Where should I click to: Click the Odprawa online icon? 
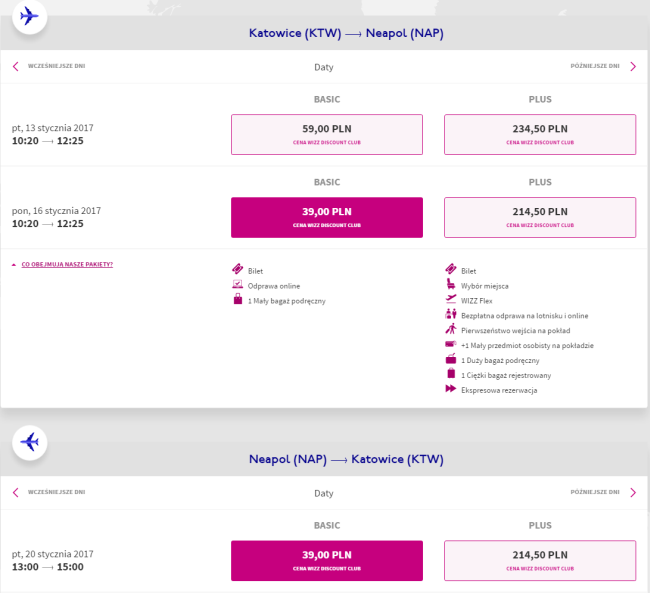(x=237, y=285)
